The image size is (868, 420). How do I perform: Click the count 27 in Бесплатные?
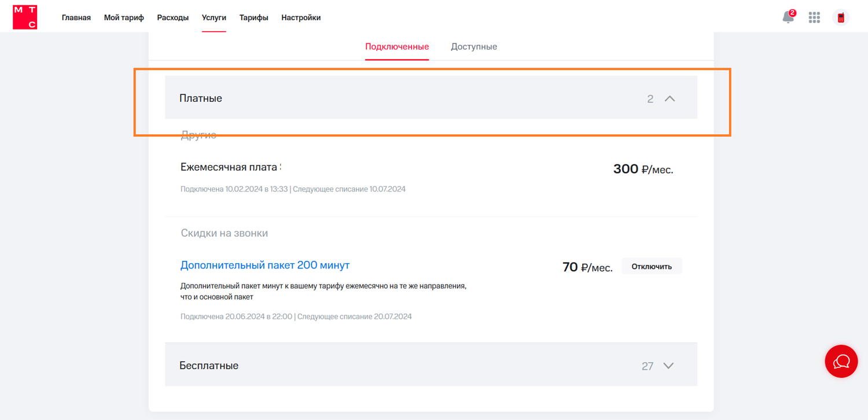click(648, 366)
